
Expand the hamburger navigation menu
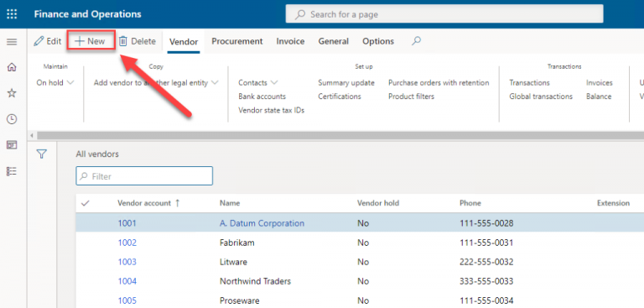coord(12,41)
